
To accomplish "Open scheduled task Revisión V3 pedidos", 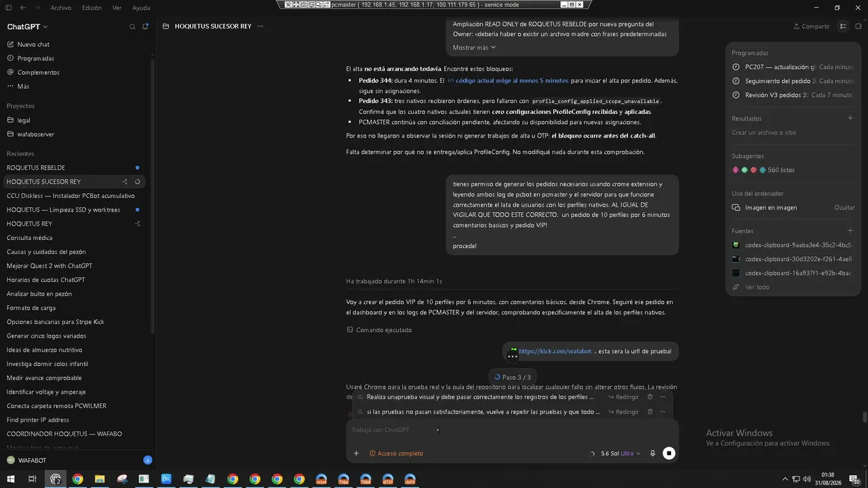I will [794, 95].
